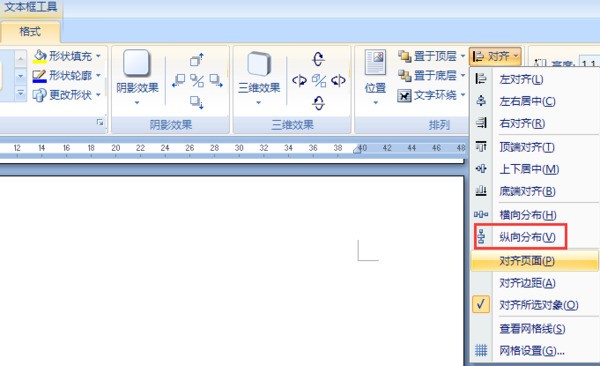
Task: Choose 左对齐(L) align left
Action: pyautogui.click(x=535, y=79)
